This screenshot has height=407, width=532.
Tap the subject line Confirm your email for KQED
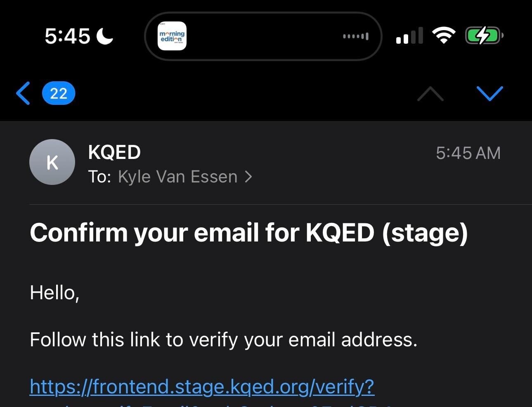[x=249, y=233]
